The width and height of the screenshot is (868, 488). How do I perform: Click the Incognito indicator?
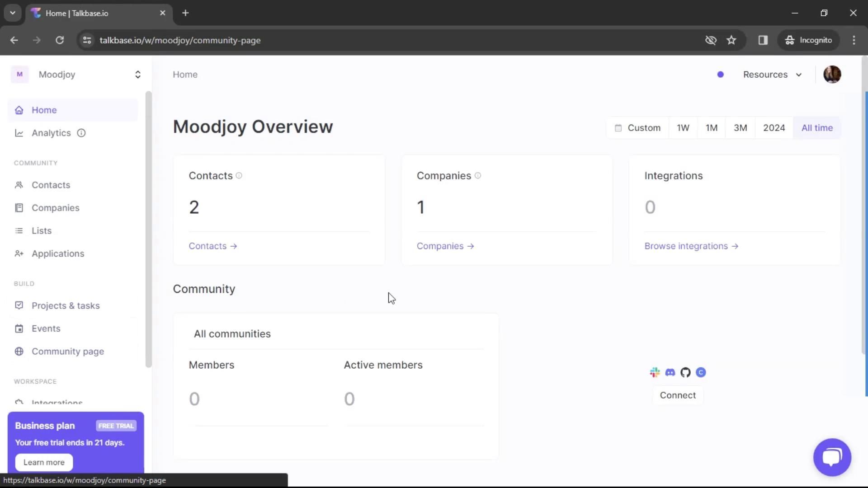pos(808,40)
